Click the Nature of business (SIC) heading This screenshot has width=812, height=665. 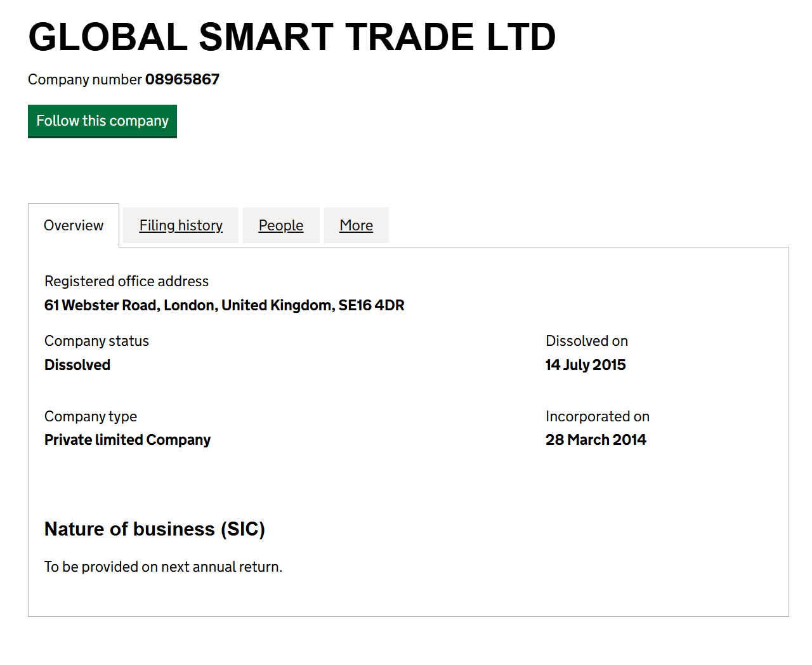pyautogui.click(x=155, y=529)
